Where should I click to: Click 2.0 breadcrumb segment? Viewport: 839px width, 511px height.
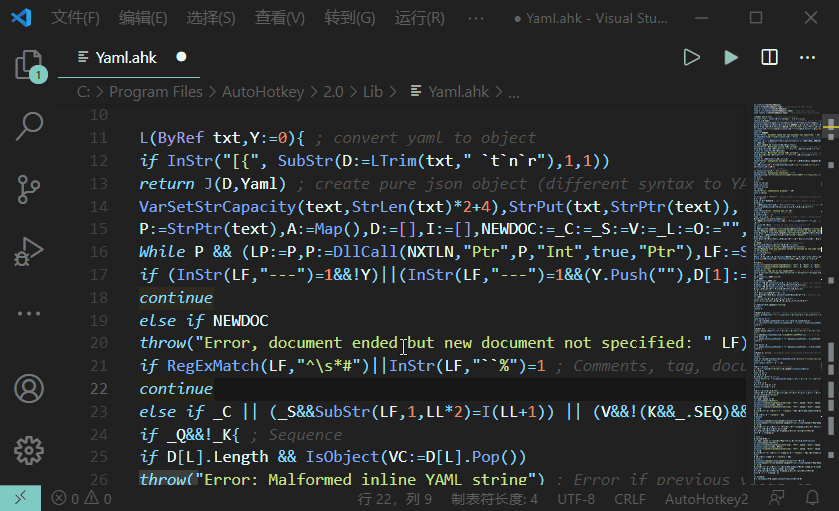pyautogui.click(x=333, y=92)
